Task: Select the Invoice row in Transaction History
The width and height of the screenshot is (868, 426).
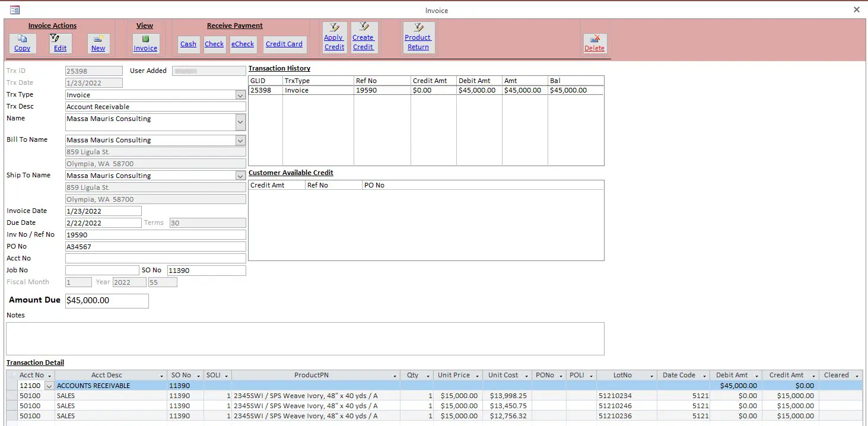Action: [297, 91]
